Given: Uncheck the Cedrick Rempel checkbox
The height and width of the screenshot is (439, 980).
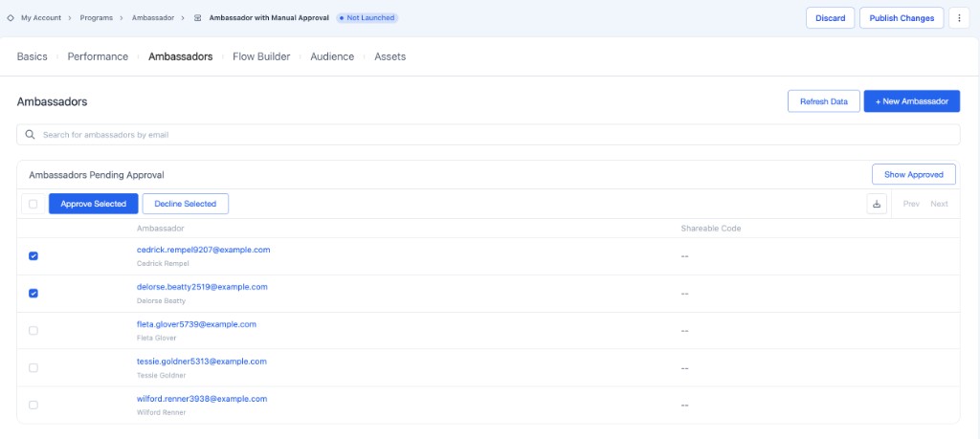Looking at the screenshot, I should click(x=33, y=256).
